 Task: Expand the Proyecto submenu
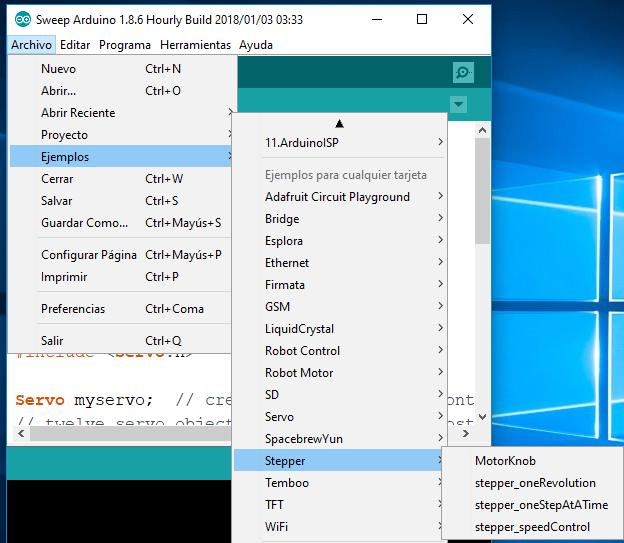[x=121, y=135]
